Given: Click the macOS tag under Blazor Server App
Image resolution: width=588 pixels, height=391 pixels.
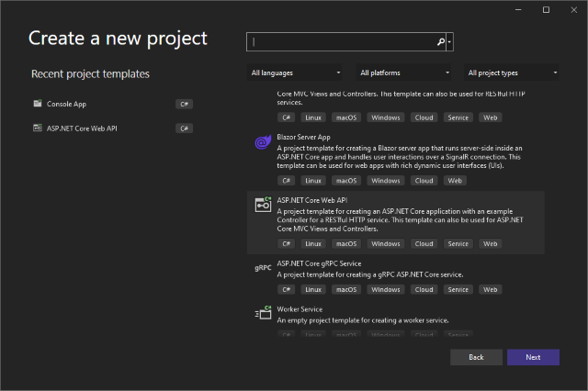Looking at the screenshot, I should pos(346,181).
